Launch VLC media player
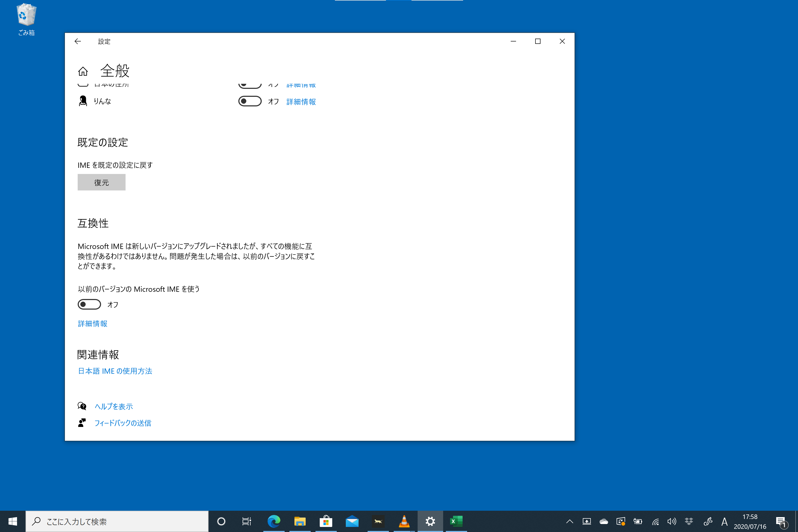Screen dimensions: 798x532 click(404, 521)
